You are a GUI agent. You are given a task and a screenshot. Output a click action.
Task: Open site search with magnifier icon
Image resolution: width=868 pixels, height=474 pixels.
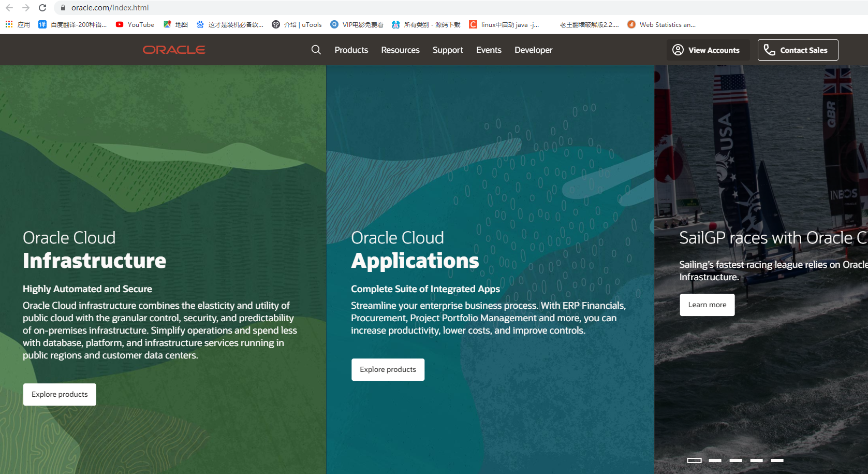tap(316, 50)
